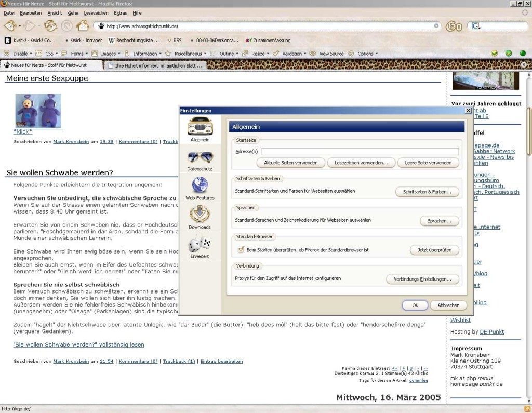
Task: Click the Stop loading icon
Action: click(67, 25)
